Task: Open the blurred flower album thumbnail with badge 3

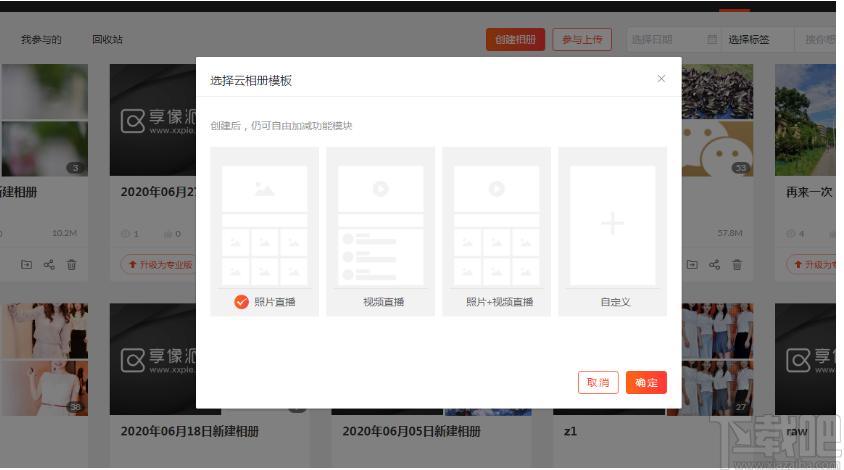Action: (44, 120)
